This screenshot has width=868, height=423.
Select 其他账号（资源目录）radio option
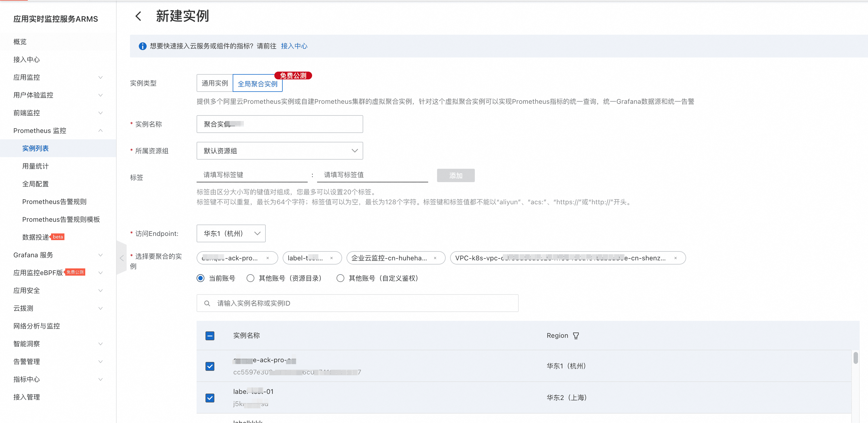pos(250,278)
